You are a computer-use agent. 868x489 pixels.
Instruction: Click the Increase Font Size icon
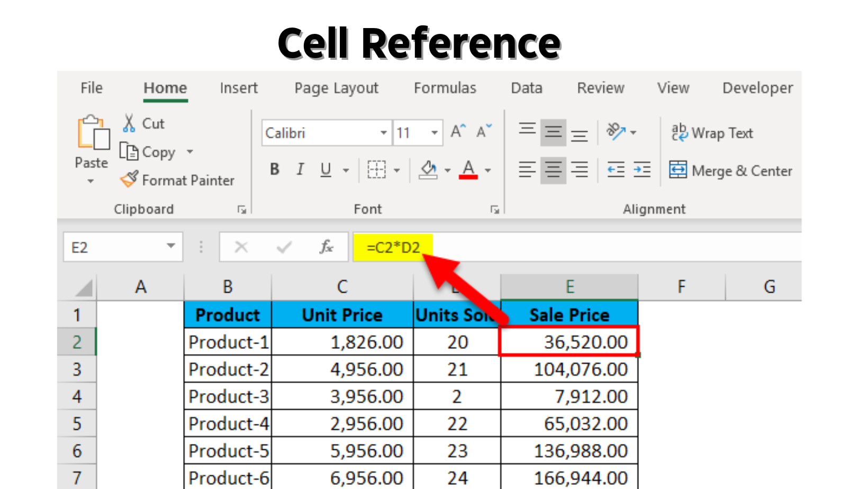tap(458, 132)
